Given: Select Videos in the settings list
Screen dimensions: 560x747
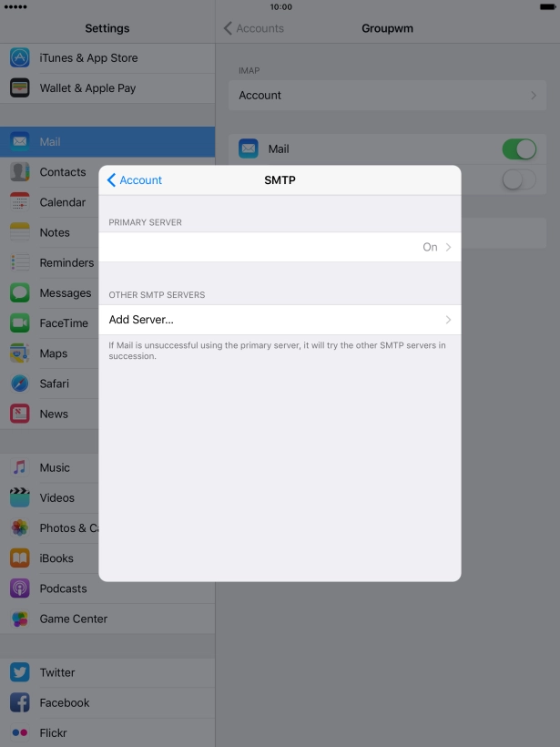Looking at the screenshot, I should pyautogui.click(x=56, y=497).
